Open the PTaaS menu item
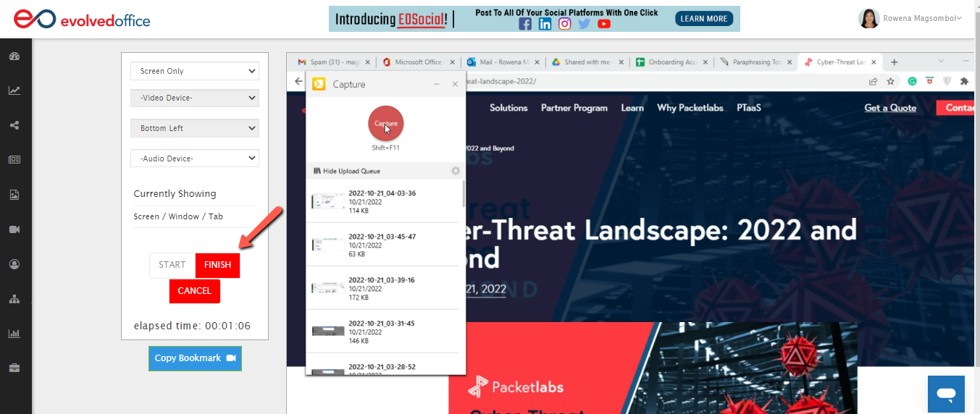Screen dimensions: 980x414 click(749, 108)
